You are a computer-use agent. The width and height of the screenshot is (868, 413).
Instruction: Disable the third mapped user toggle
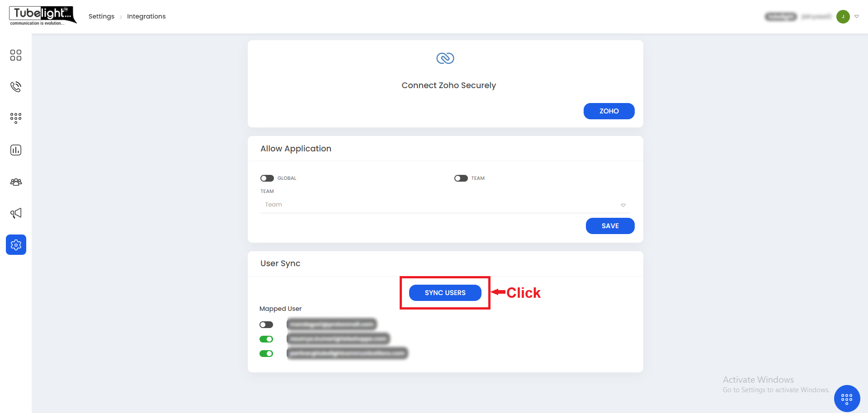click(266, 354)
